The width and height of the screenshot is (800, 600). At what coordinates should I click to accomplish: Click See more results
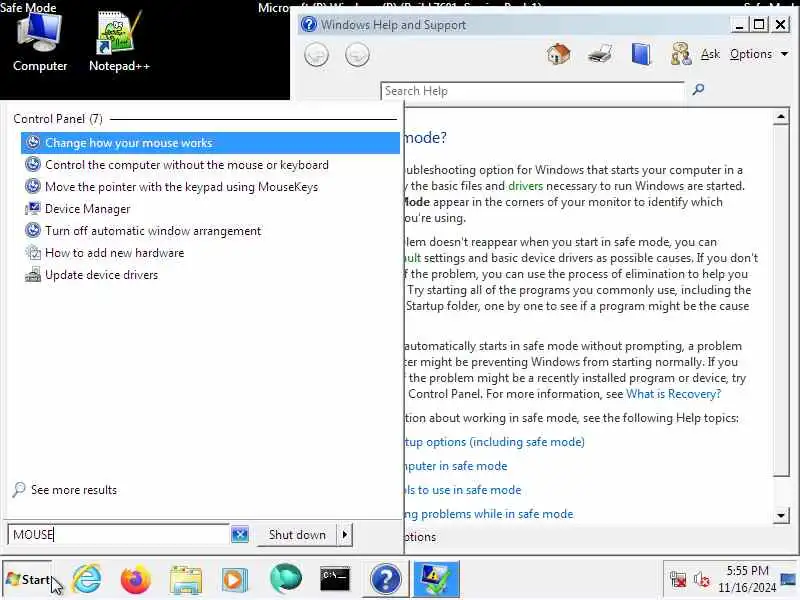(65, 490)
